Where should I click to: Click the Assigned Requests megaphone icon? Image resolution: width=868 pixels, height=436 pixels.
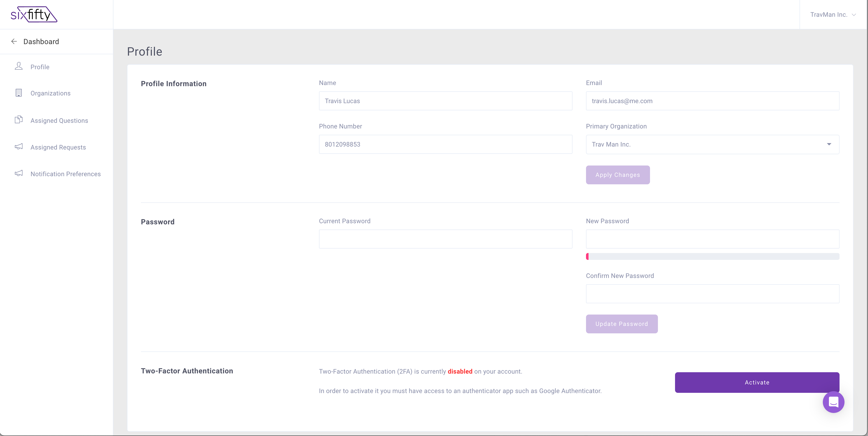pos(19,147)
